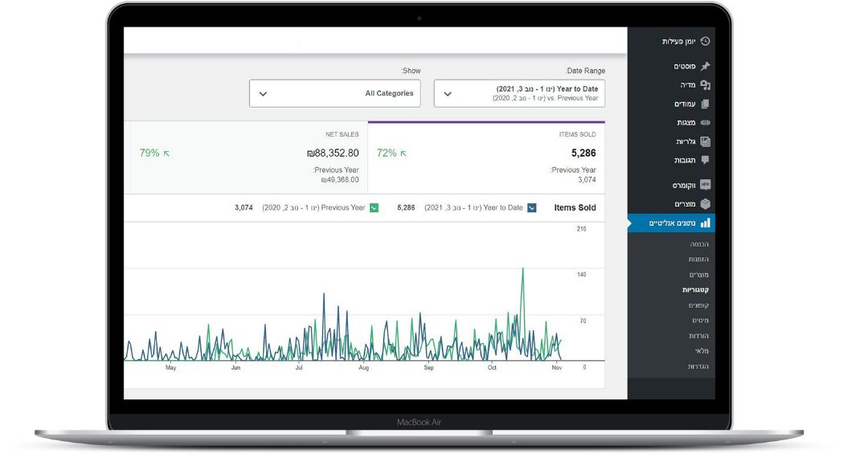Click the ₪49,368.00 previous year value
Screen dimensions: 868x454
click(340, 180)
